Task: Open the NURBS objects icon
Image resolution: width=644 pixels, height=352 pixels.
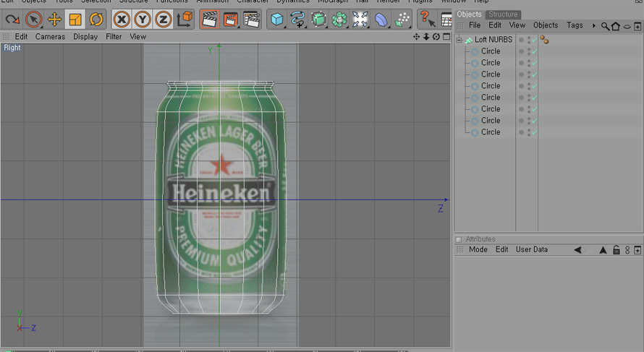Action: pos(318,20)
